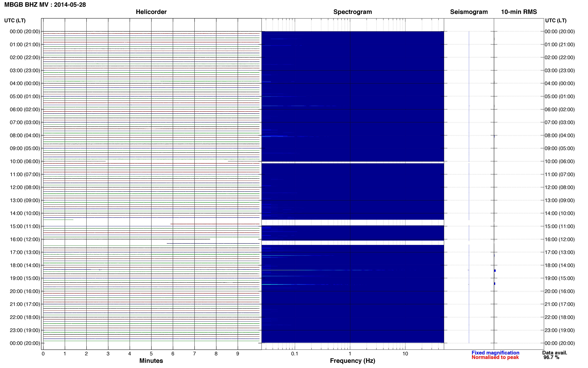The height and width of the screenshot is (368, 588).
Task: Click the 'Fixed magnification' legend text
Action: click(495, 353)
